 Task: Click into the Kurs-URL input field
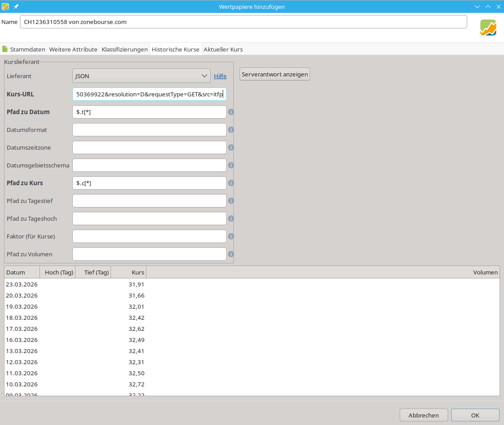pos(149,94)
